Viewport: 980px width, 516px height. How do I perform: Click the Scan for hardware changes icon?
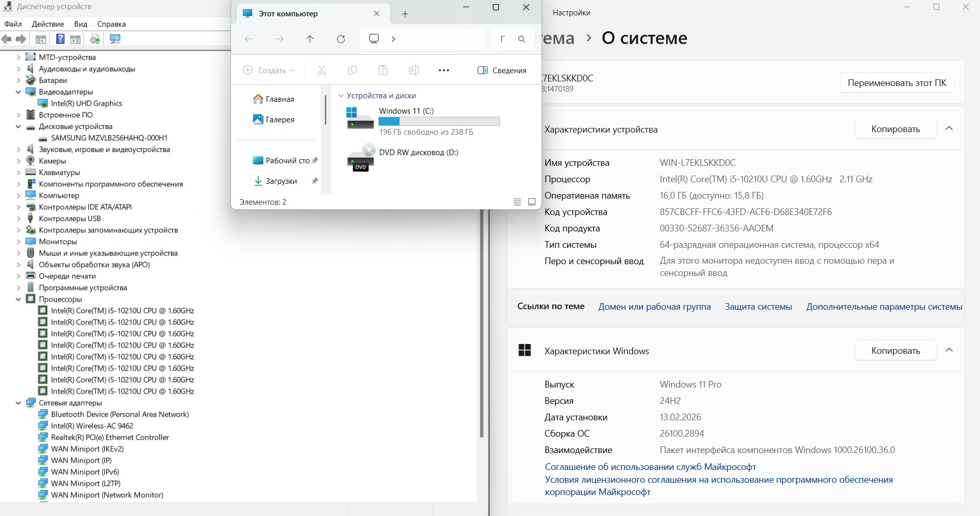click(115, 39)
